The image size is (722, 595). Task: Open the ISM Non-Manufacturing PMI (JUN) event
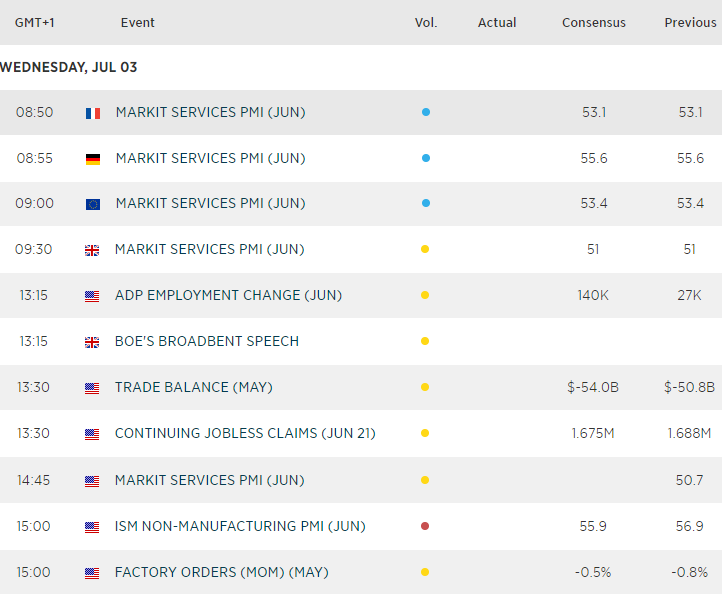pyautogui.click(x=240, y=526)
